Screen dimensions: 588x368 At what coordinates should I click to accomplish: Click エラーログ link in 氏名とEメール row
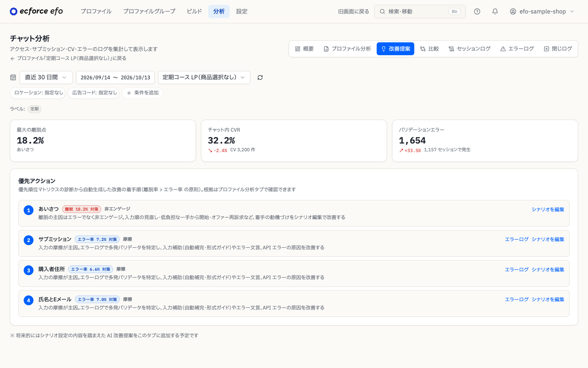[x=517, y=299]
